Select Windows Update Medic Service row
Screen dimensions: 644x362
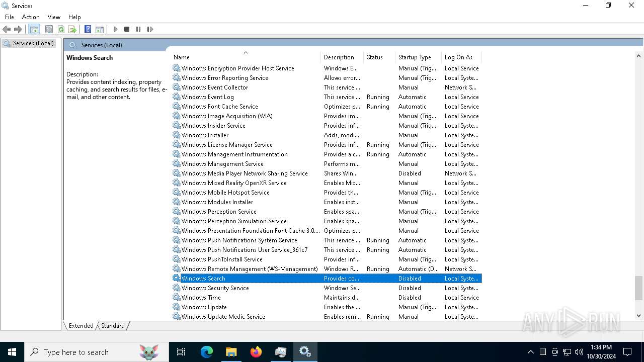coord(327,317)
